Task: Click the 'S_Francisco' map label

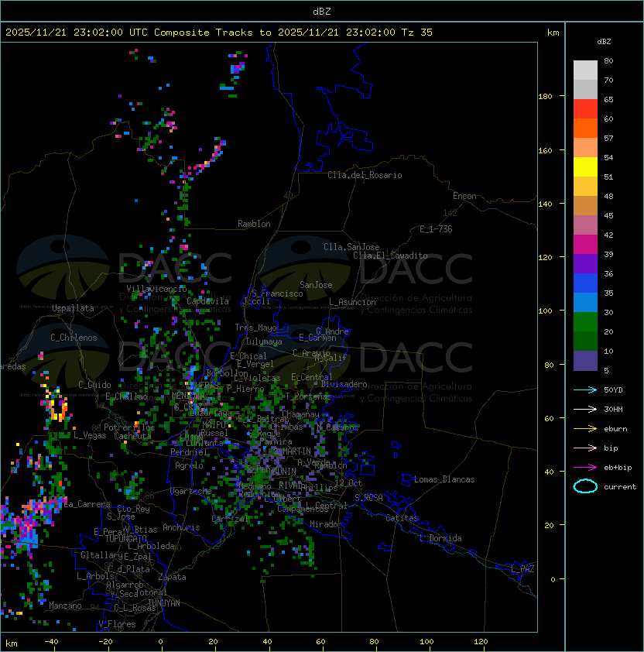Action: tap(277, 293)
